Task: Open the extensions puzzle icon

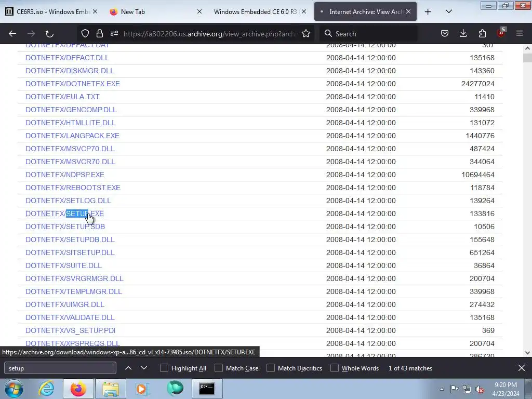Action: click(x=482, y=33)
